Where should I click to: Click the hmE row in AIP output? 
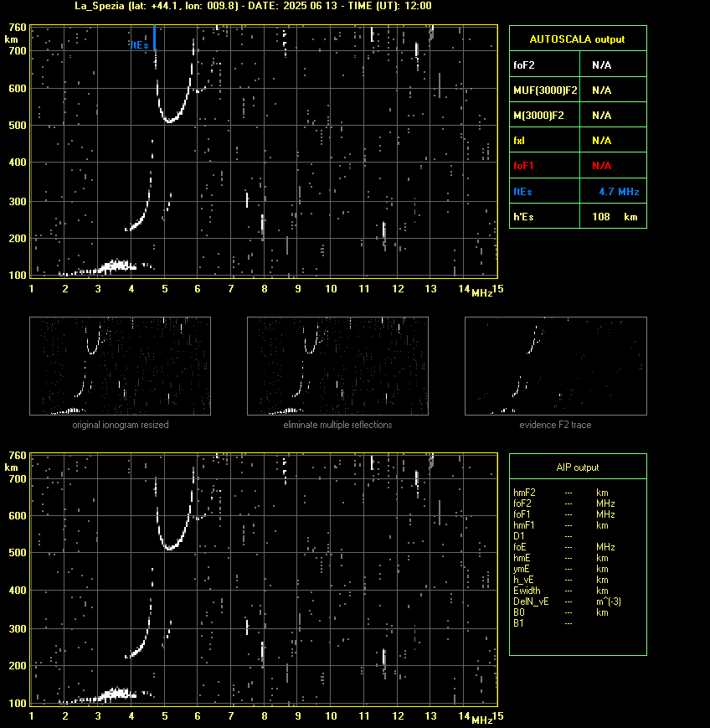[x=561, y=558]
